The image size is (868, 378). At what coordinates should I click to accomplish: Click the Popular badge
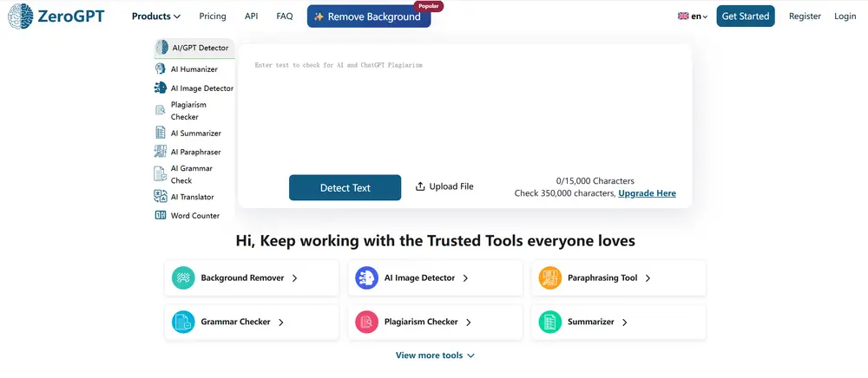pyautogui.click(x=429, y=6)
